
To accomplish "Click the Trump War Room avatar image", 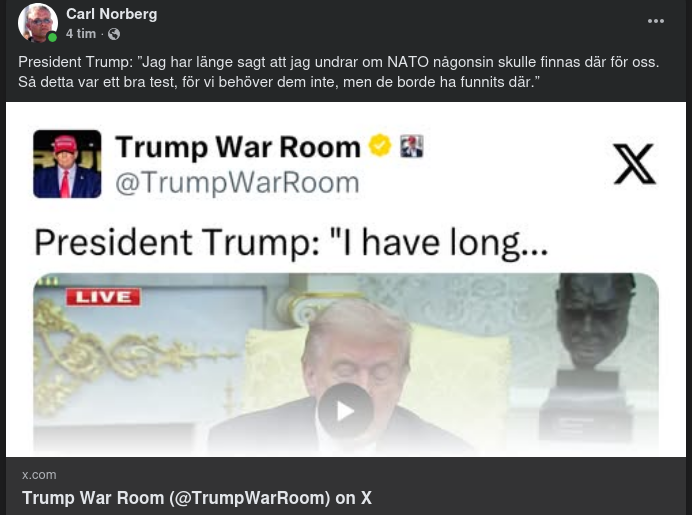I will 67,164.
